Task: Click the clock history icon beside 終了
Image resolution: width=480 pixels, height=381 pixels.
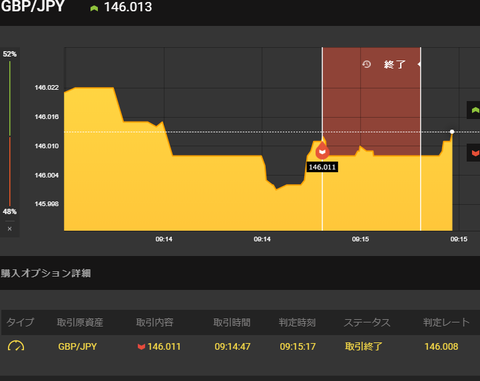Action: 367,64
